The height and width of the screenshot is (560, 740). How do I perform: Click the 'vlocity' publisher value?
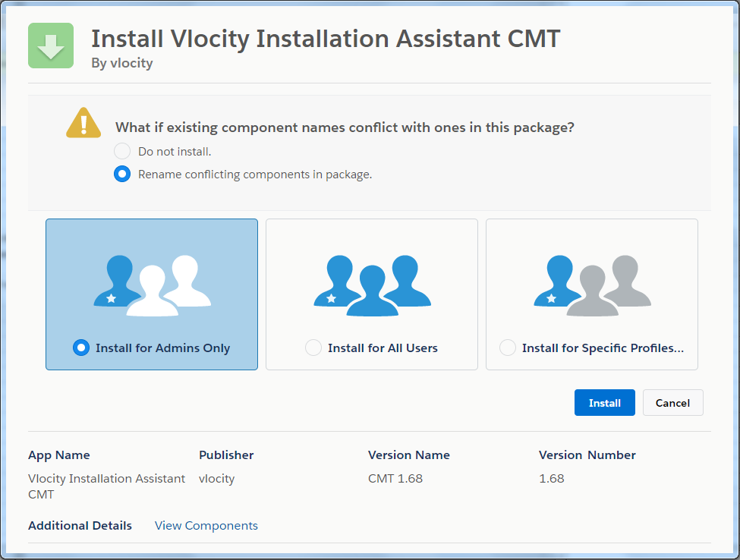(x=216, y=479)
